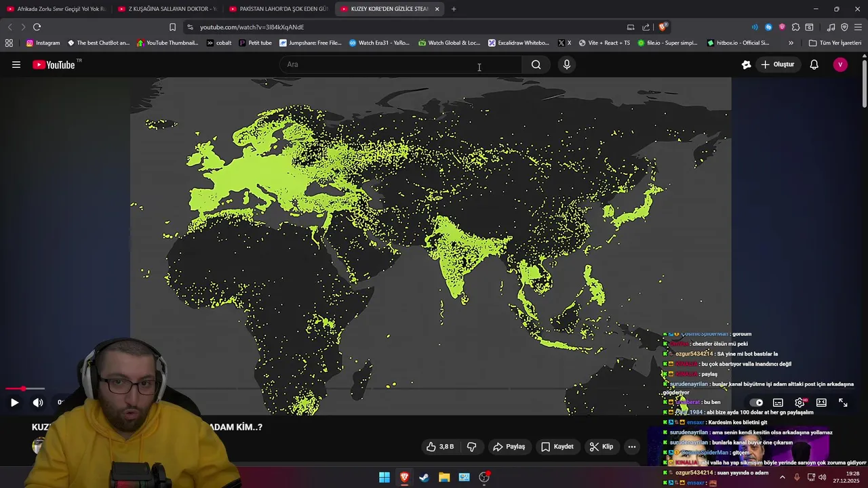Open the Instagram bookmark

pyautogui.click(x=43, y=43)
